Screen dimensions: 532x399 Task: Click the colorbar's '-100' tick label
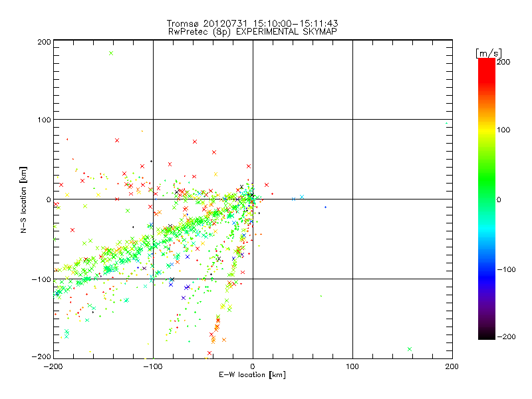[507, 269]
